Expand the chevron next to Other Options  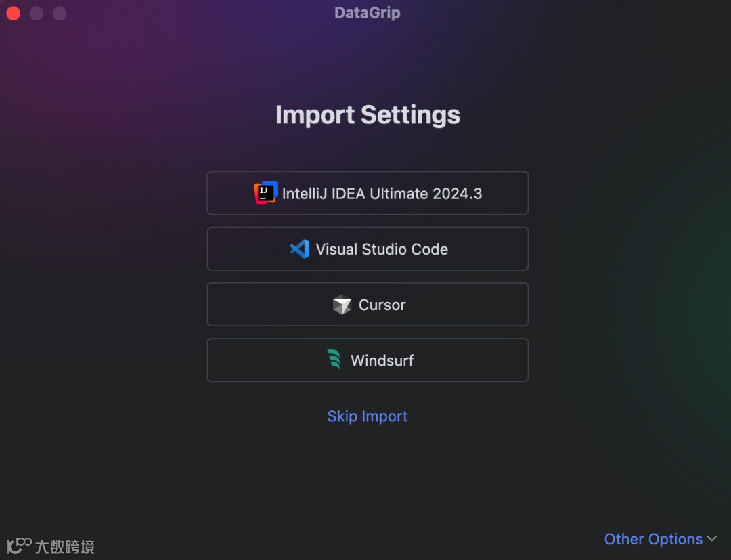pyautogui.click(x=712, y=539)
